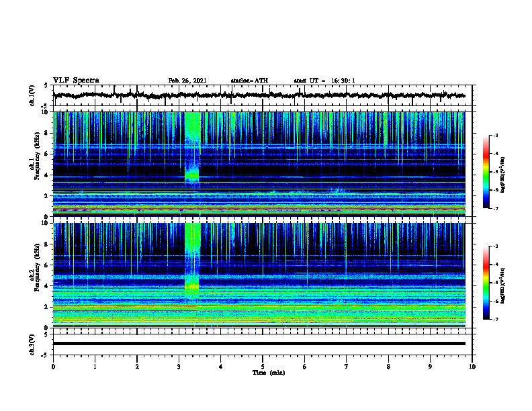Click the ch.2 spectrogram panel
532x411 pixels.
coord(259,275)
